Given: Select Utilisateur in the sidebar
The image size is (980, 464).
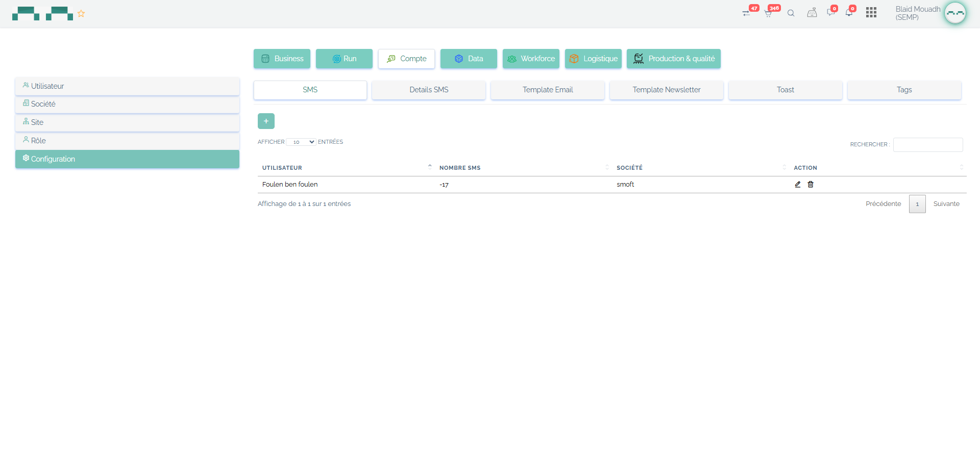Looking at the screenshot, I should 127,86.
